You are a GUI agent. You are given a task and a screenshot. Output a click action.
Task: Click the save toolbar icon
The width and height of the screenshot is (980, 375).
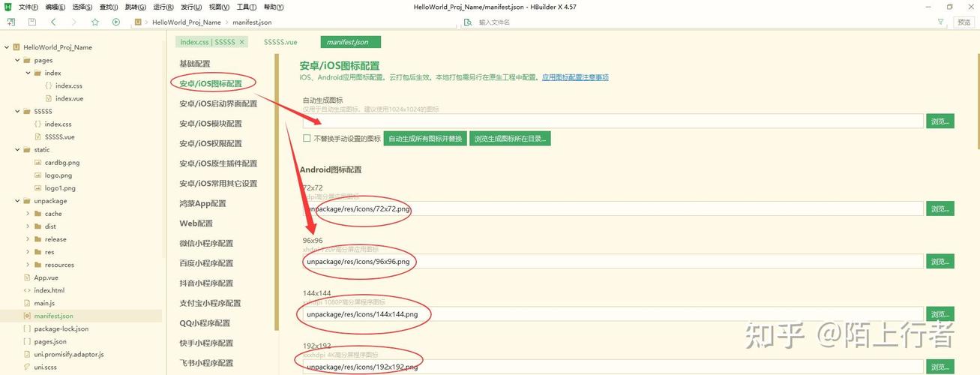[x=31, y=22]
